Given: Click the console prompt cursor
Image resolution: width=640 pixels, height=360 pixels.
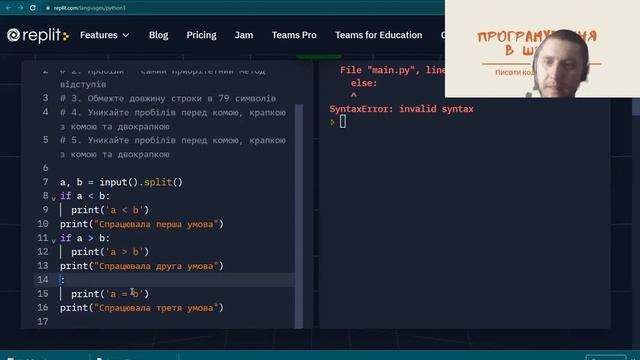Looking at the screenshot, I should pyautogui.click(x=342, y=122).
